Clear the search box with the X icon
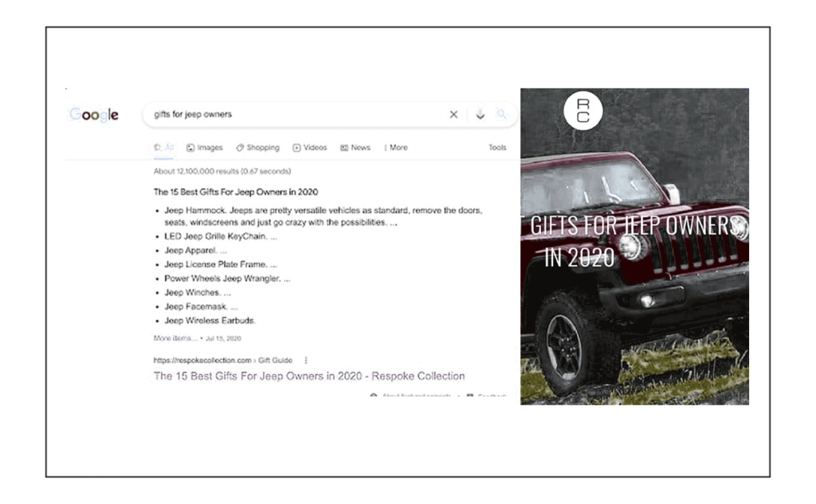The height and width of the screenshot is (504, 816). point(453,115)
